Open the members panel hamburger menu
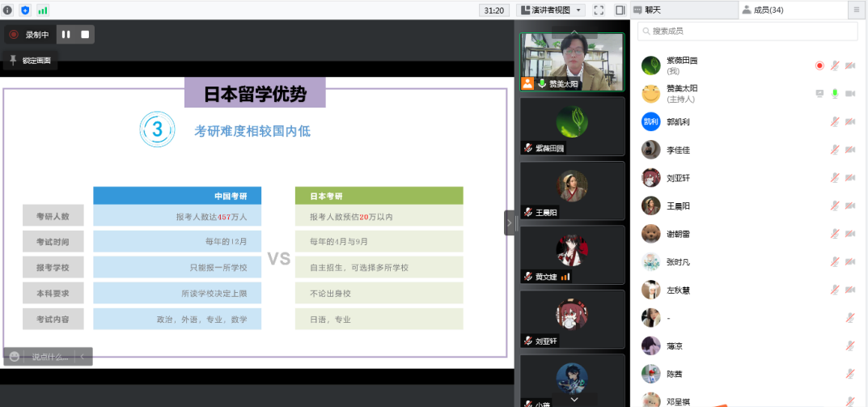This screenshot has width=868, height=407. tap(857, 10)
